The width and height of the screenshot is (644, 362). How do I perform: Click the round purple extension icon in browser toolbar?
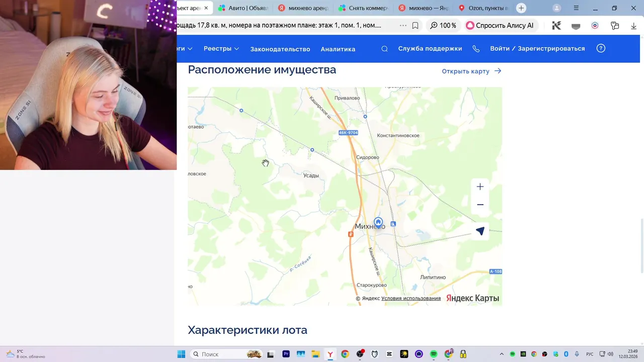coord(595,26)
